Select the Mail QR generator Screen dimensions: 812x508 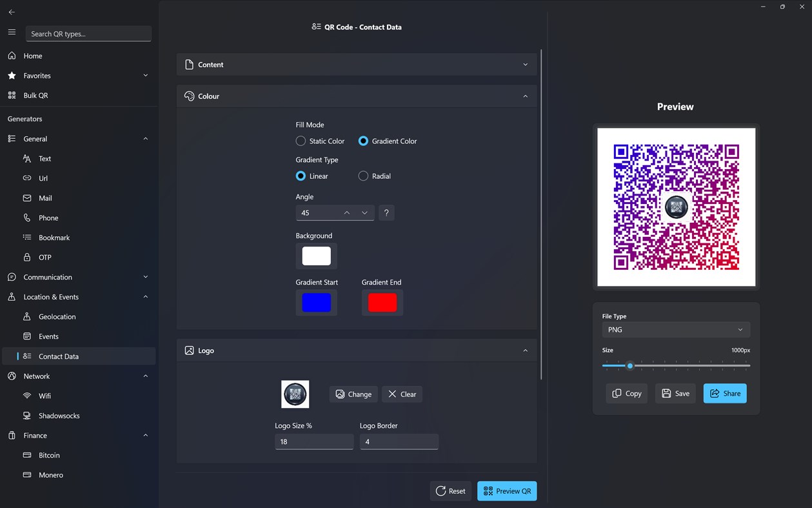[x=44, y=198]
